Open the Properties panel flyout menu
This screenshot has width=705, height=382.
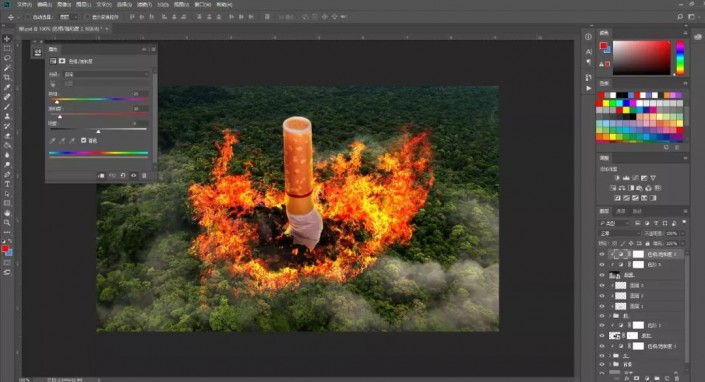(x=153, y=49)
